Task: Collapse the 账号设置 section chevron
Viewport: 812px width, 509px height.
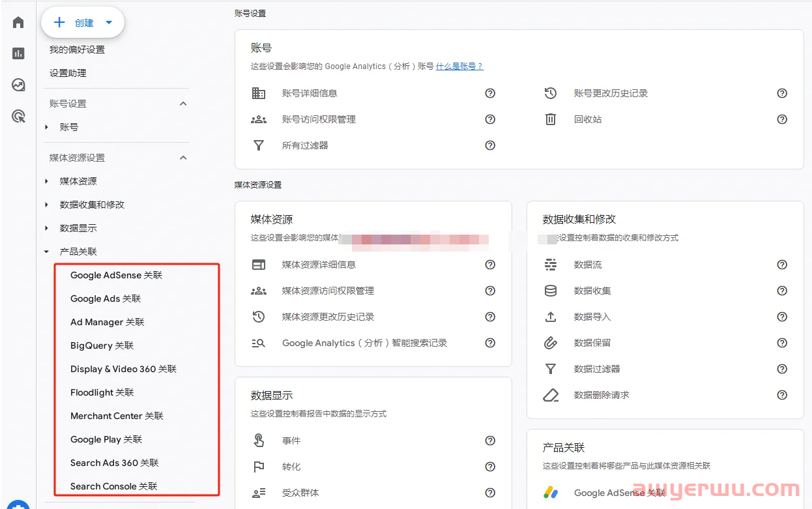Action: click(183, 104)
